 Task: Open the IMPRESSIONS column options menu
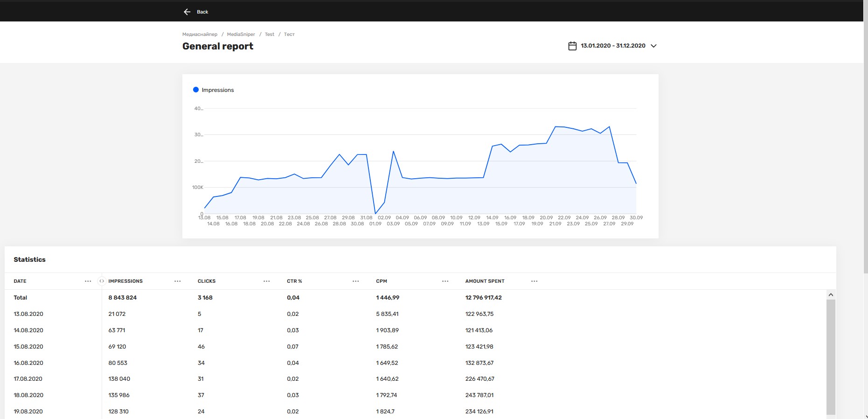(177, 281)
